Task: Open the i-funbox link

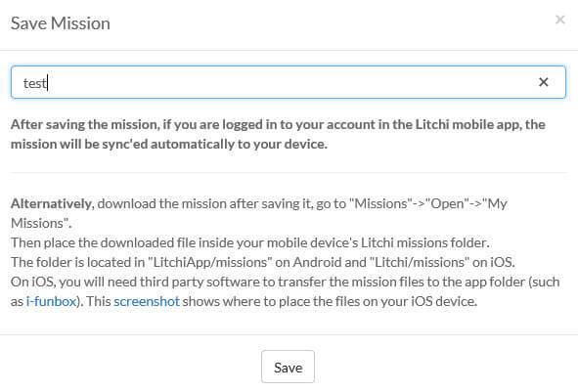Action: (x=51, y=301)
